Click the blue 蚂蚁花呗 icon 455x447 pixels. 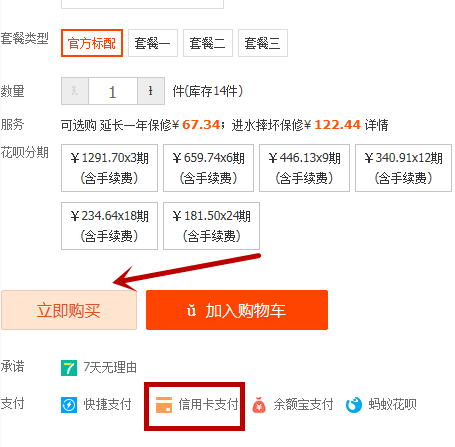coord(354,405)
